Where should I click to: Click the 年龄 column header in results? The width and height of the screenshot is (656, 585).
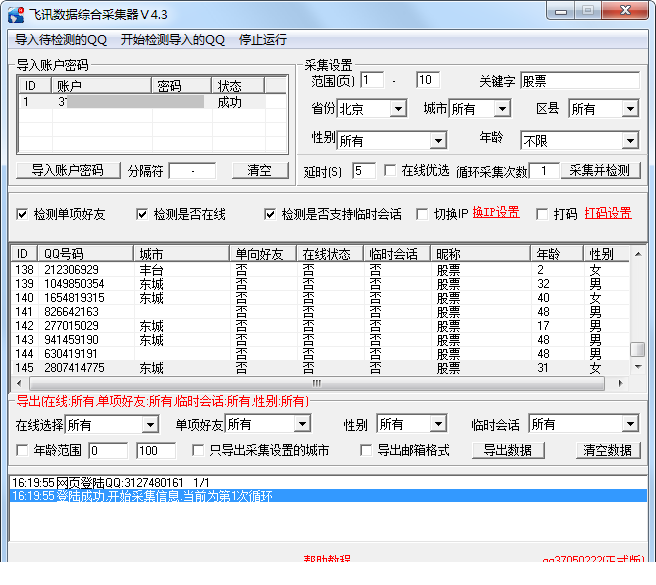[x=557, y=254]
